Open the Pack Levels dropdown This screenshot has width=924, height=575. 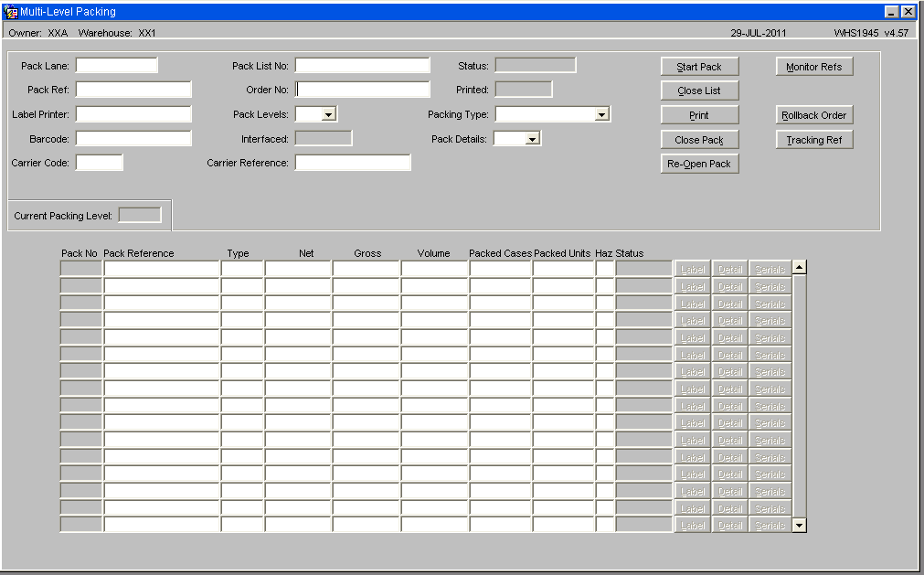pyautogui.click(x=329, y=114)
